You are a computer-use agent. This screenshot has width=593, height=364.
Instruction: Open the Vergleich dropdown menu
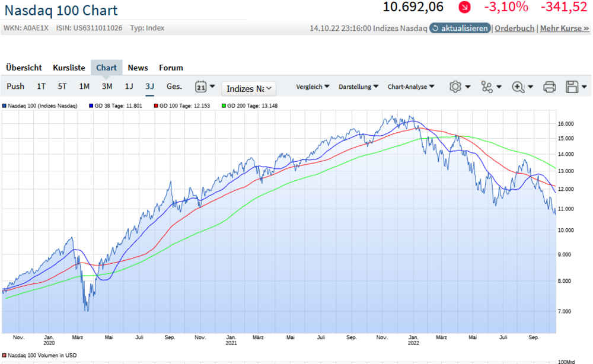click(313, 87)
